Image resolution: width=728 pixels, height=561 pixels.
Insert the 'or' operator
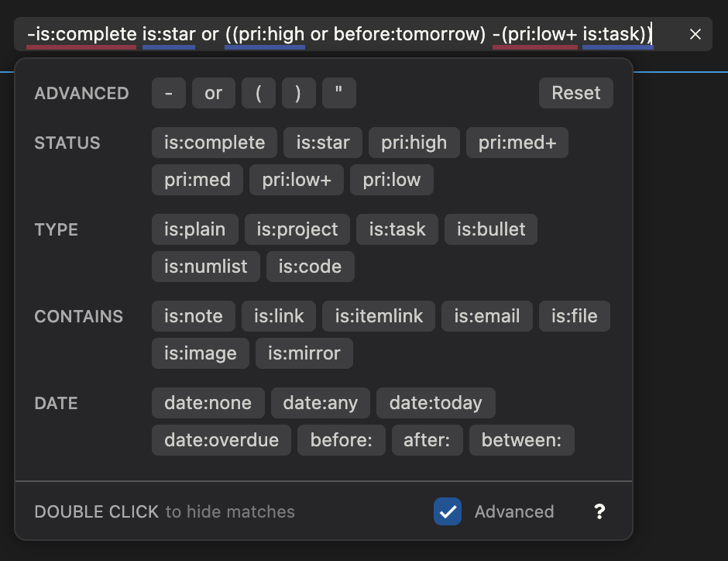click(213, 93)
